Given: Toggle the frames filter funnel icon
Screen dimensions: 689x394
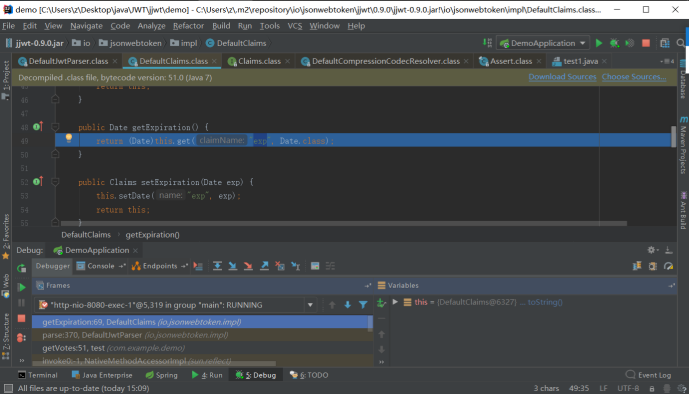Looking at the screenshot, I should 363,305.
